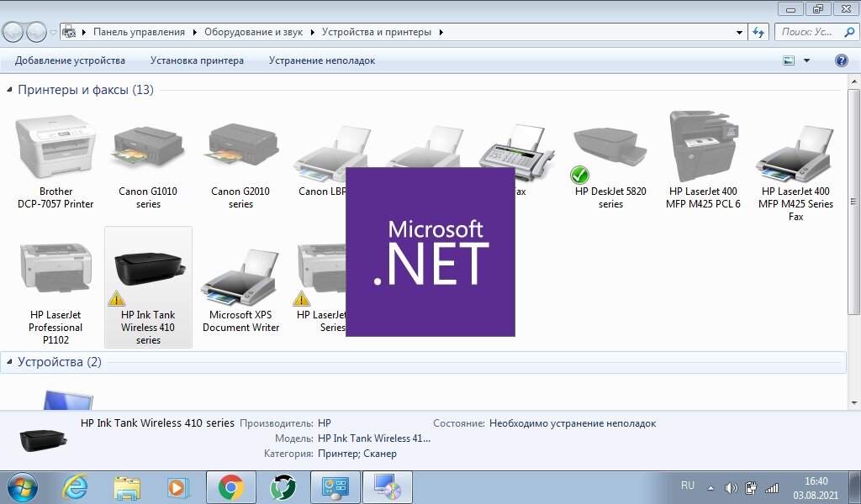Launch Internet Explorer from taskbar
This screenshot has height=504, width=861.
[75, 487]
